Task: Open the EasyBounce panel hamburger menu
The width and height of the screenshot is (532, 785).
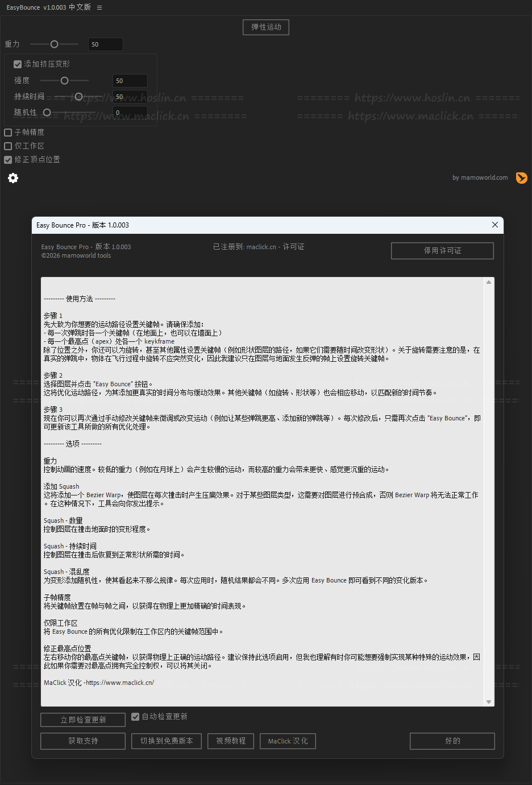Action: pyautogui.click(x=99, y=8)
